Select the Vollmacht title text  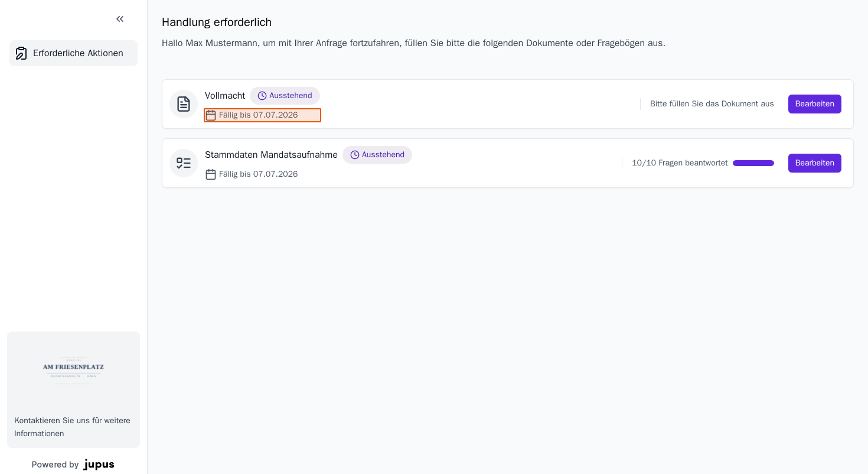tap(225, 96)
